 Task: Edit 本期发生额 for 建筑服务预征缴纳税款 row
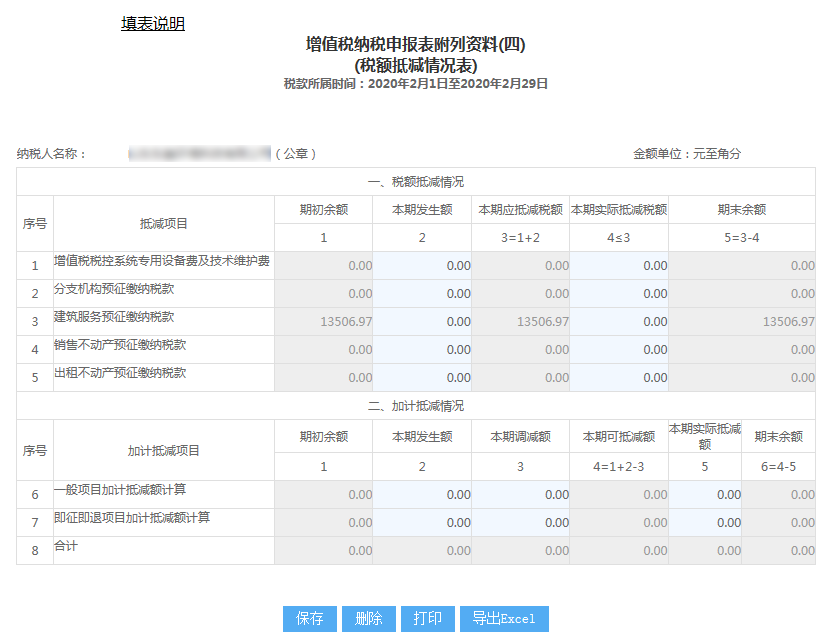click(x=422, y=322)
